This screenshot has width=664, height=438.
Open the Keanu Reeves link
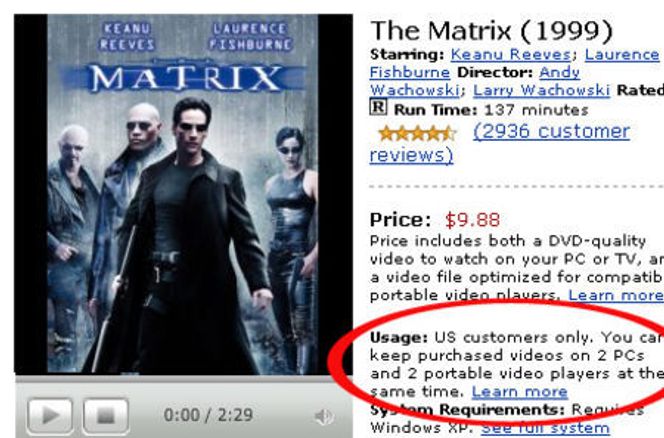(x=511, y=55)
